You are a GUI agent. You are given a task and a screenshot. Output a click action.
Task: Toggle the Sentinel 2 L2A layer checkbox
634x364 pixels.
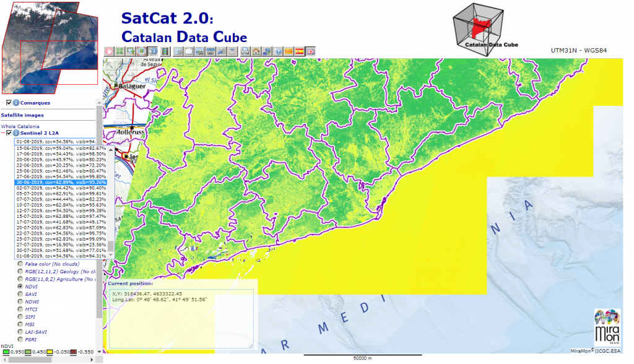click(x=9, y=133)
